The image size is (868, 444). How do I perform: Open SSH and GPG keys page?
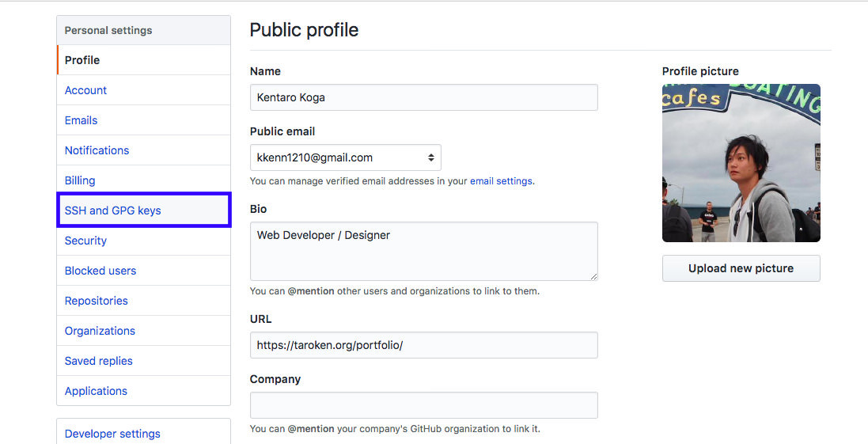pyautogui.click(x=112, y=211)
